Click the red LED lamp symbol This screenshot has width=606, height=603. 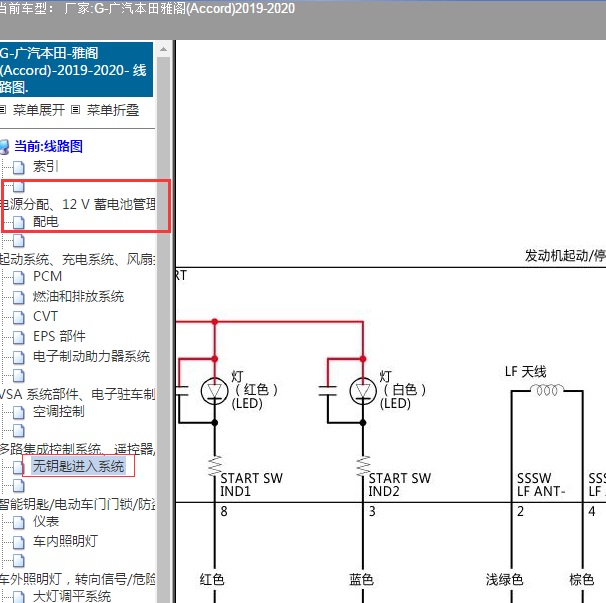[214, 391]
